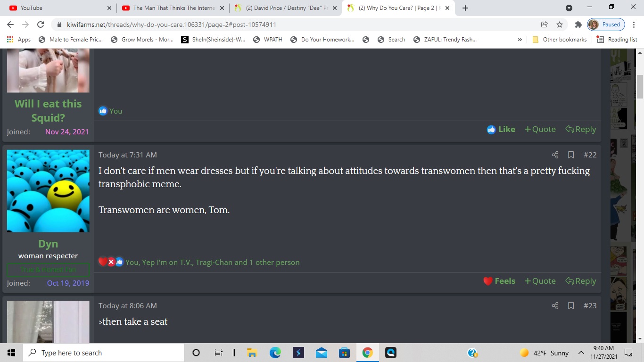The image size is (644, 362).
Task: Share post #23 via share icon
Action: click(x=555, y=305)
